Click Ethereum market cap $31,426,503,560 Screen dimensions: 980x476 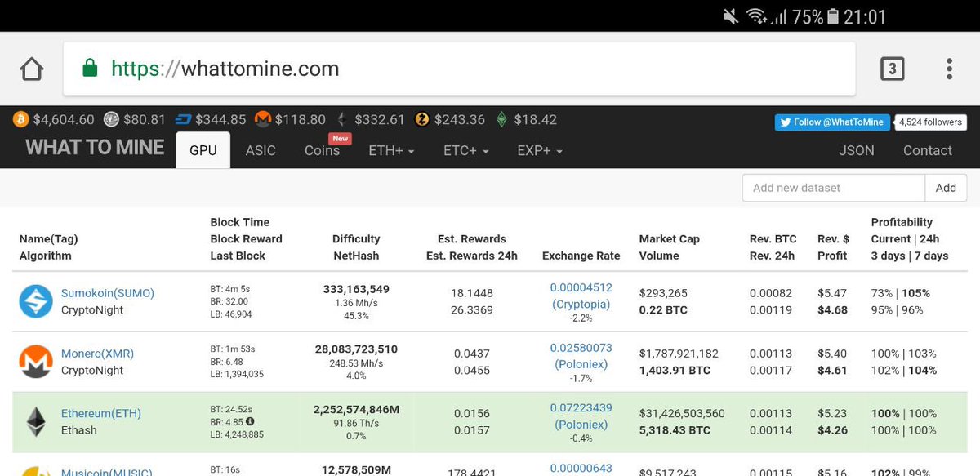(682, 414)
